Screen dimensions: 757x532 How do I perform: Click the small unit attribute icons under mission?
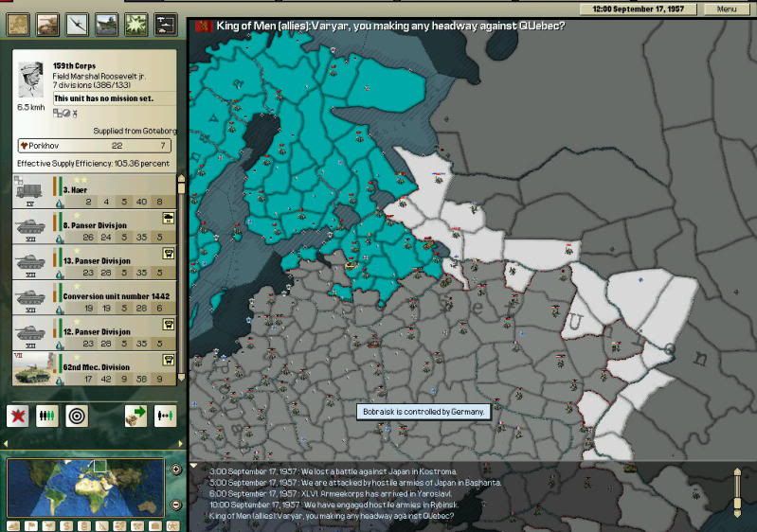(65, 114)
